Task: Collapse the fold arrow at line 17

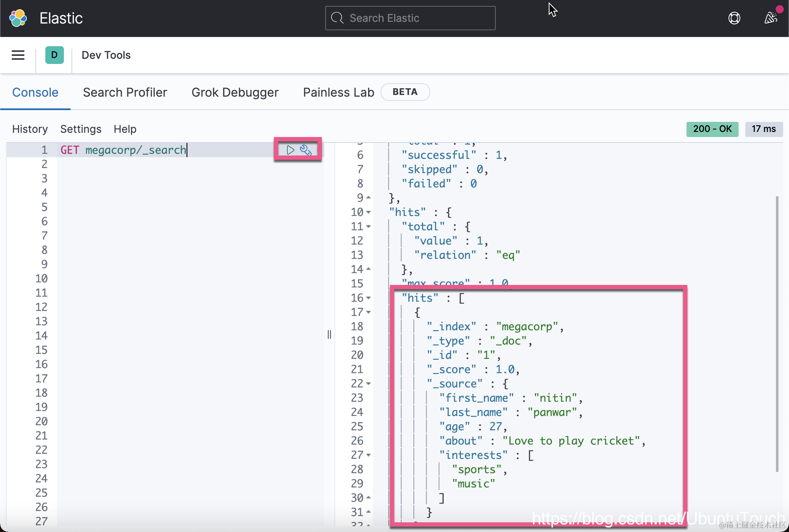Action: coord(368,312)
